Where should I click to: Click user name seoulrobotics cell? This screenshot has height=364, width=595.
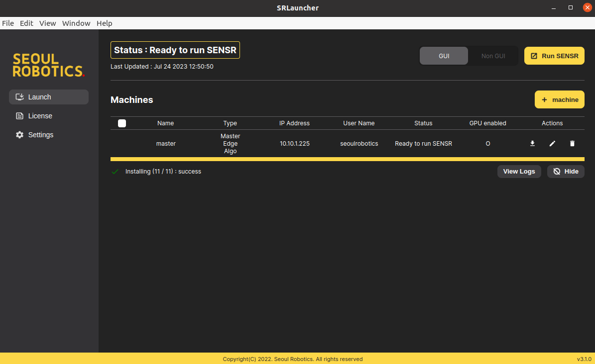pyautogui.click(x=359, y=144)
